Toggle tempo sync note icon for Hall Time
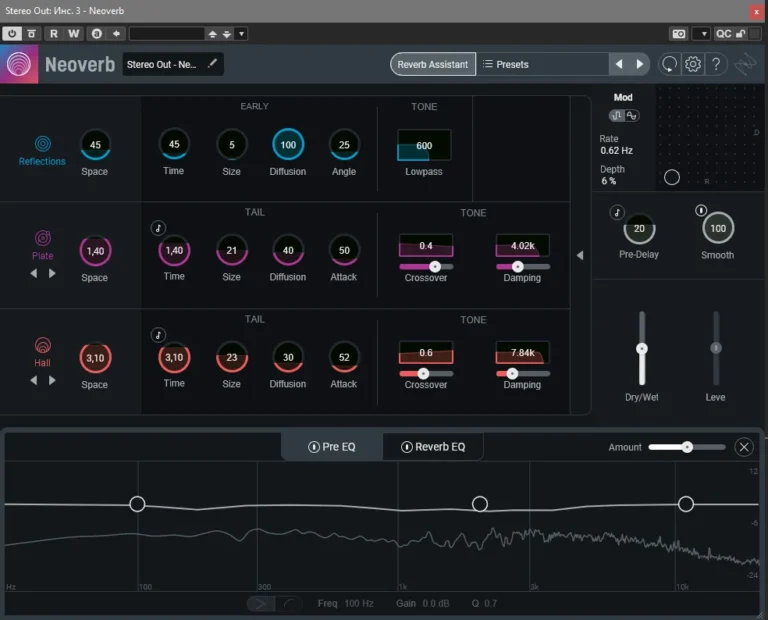 coord(158,335)
